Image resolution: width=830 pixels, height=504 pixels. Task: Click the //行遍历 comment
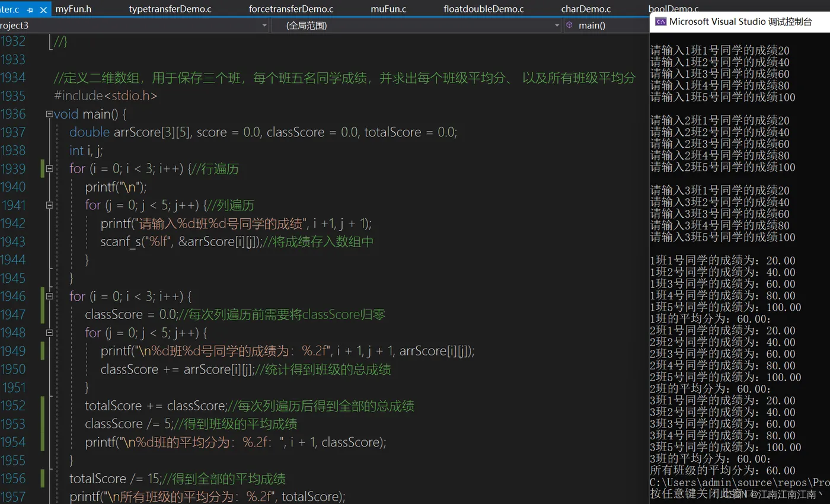point(215,169)
